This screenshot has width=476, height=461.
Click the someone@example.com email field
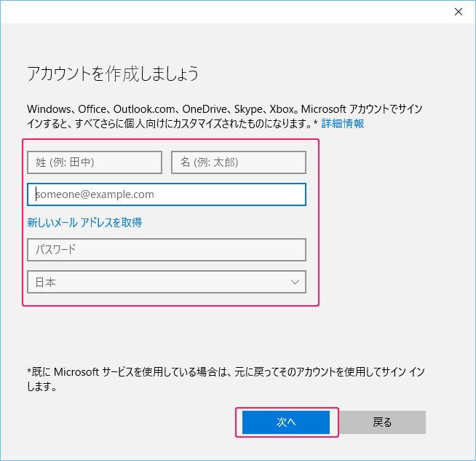[x=167, y=194]
